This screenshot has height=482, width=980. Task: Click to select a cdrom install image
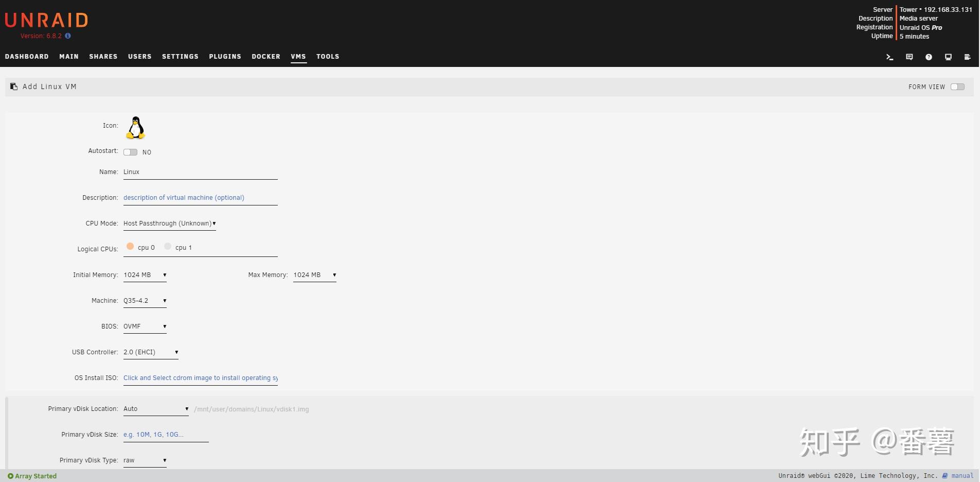tap(201, 377)
